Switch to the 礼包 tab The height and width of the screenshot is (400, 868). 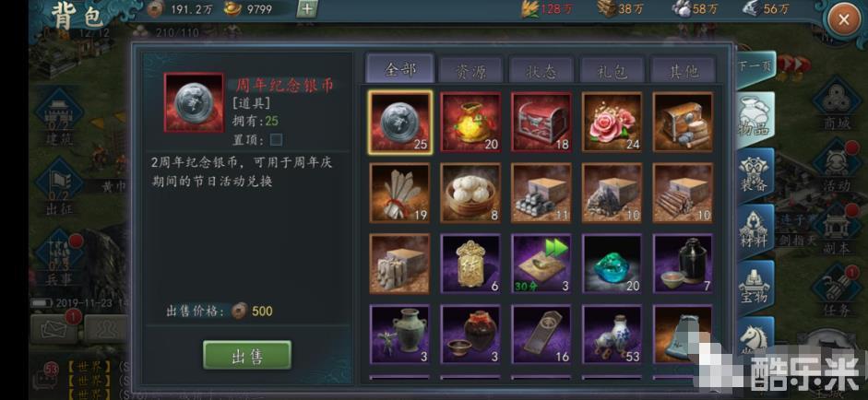click(x=612, y=70)
